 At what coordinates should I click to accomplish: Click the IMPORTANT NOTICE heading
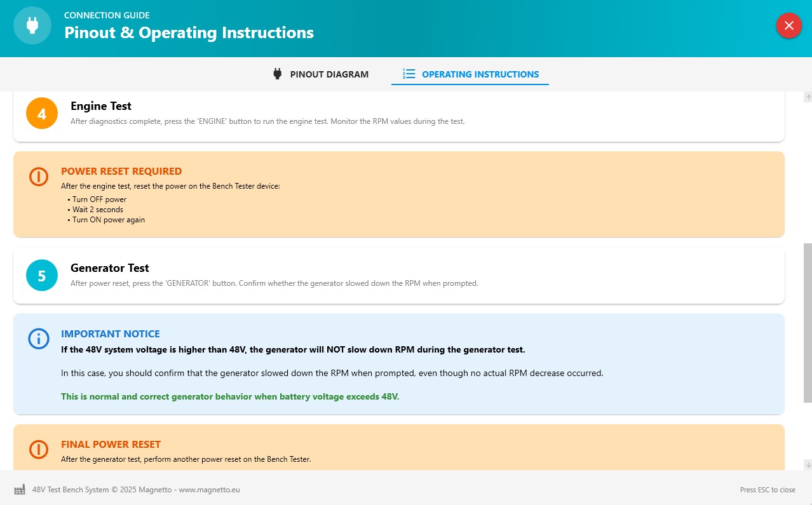click(111, 334)
